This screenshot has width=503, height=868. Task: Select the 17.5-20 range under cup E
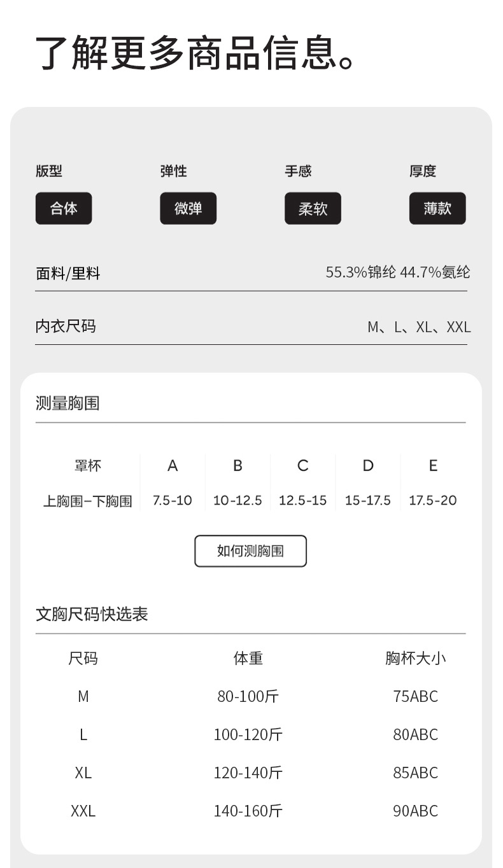(x=433, y=500)
